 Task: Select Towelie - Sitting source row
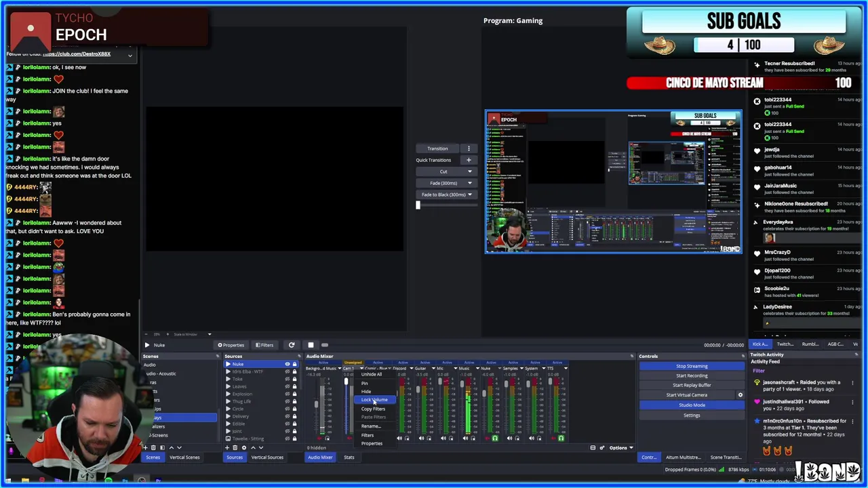click(x=262, y=439)
